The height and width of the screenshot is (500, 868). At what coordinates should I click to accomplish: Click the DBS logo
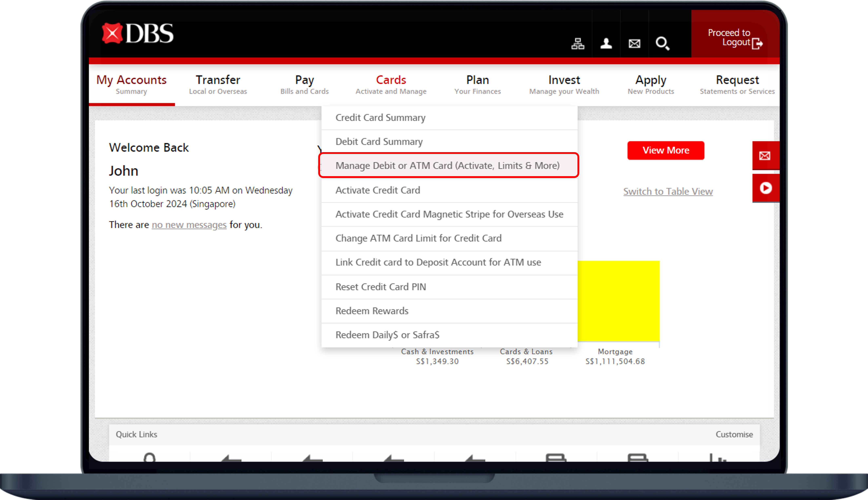[138, 33]
